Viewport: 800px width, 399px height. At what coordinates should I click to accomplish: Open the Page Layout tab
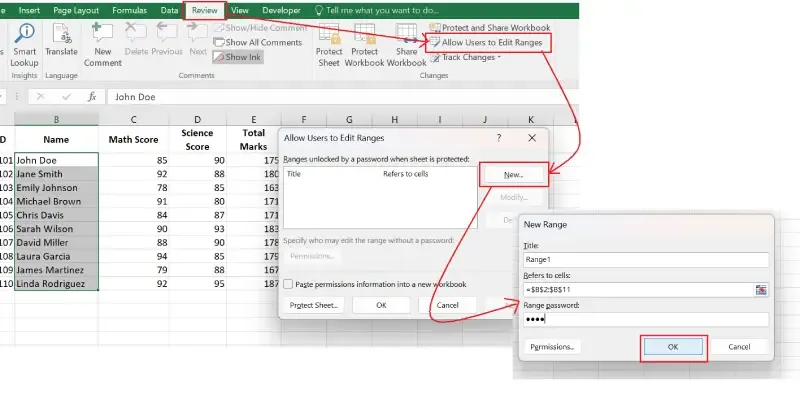pyautogui.click(x=76, y=10)
